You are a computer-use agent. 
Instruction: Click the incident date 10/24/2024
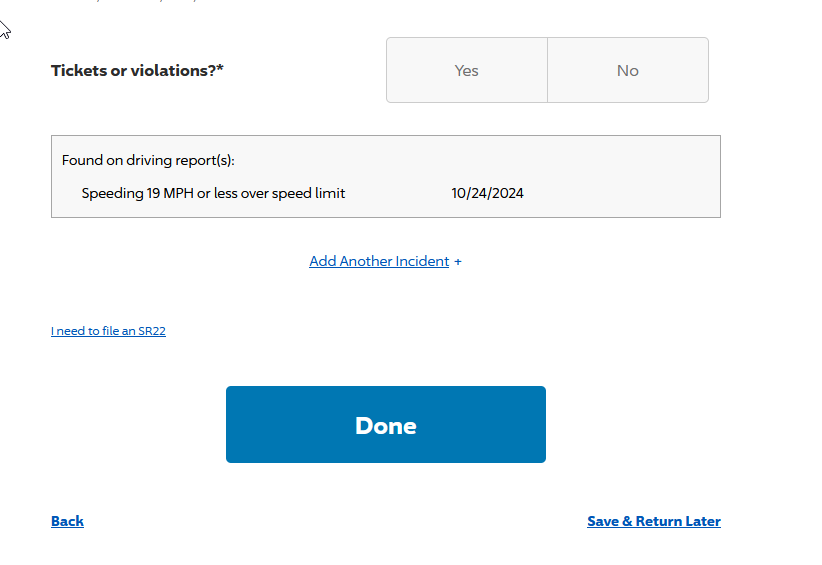coord(487,193)
